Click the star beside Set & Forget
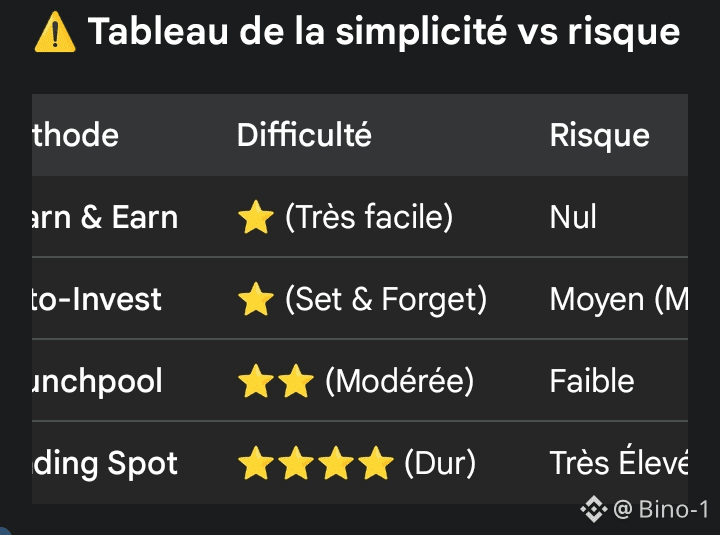Image resolution: width=720 pixels, height=535 pixels. click(256, 299)
